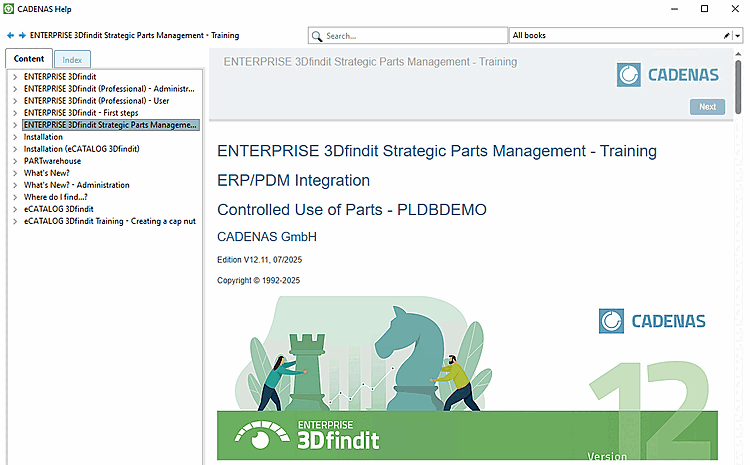Switch to the Index tab
The image size is (750, 465).
(x=72, y=60)
